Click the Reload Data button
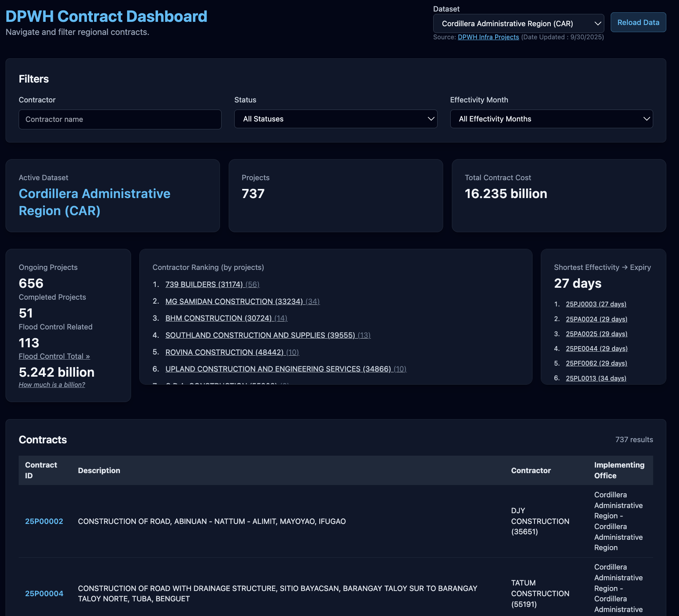The image size is (679, 616). click(x=638, y=23)
